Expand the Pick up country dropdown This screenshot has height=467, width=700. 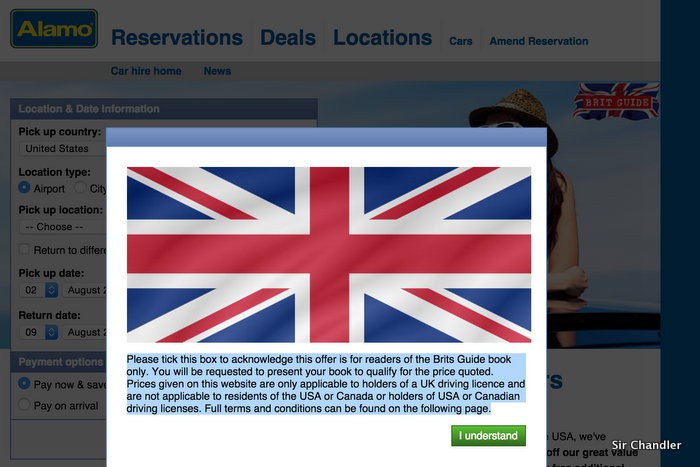pos(62,149)
